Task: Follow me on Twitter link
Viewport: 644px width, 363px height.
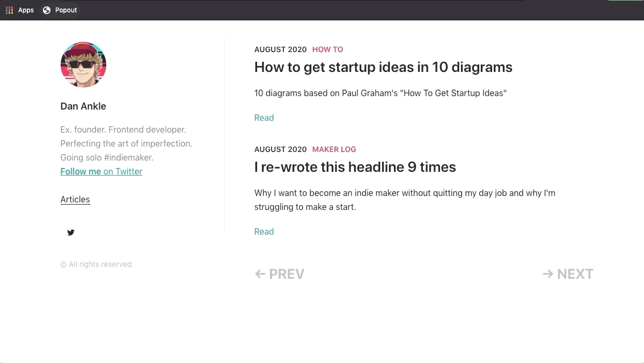Action: [101, 172]
